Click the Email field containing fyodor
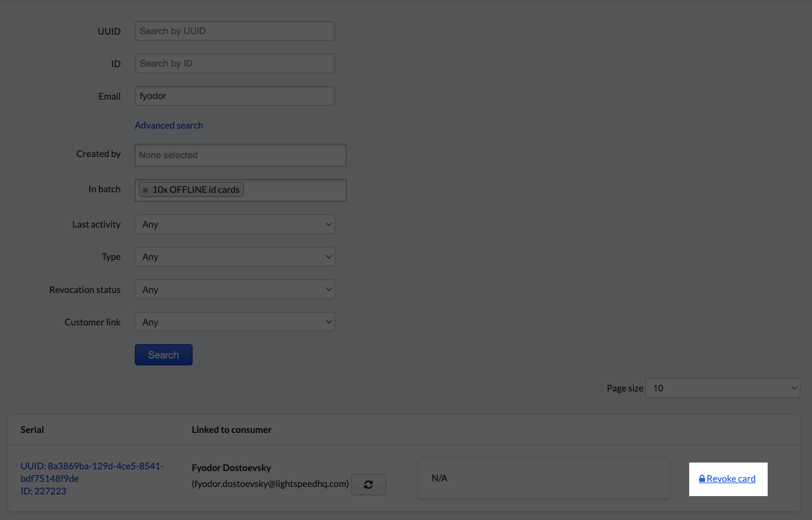This screenshot has width=812, height=520. pyautogui.click(x=234, y=96)
